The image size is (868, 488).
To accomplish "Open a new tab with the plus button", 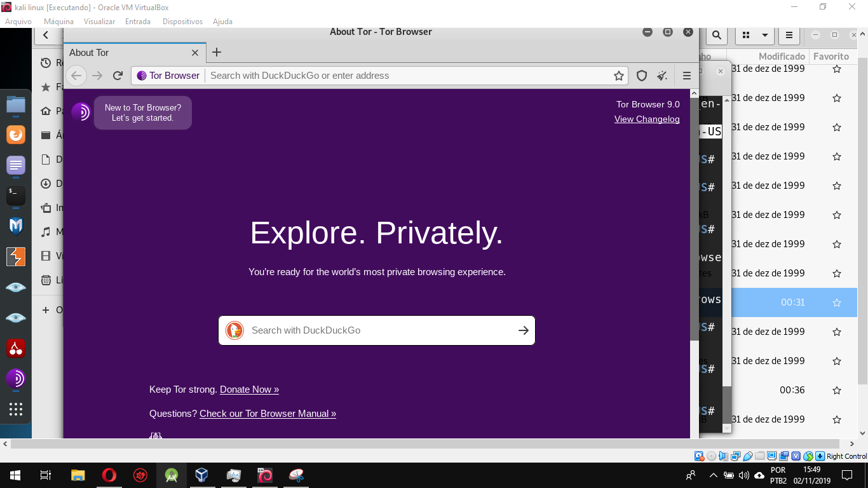I will pyautogui.click(x=217, y=52).
